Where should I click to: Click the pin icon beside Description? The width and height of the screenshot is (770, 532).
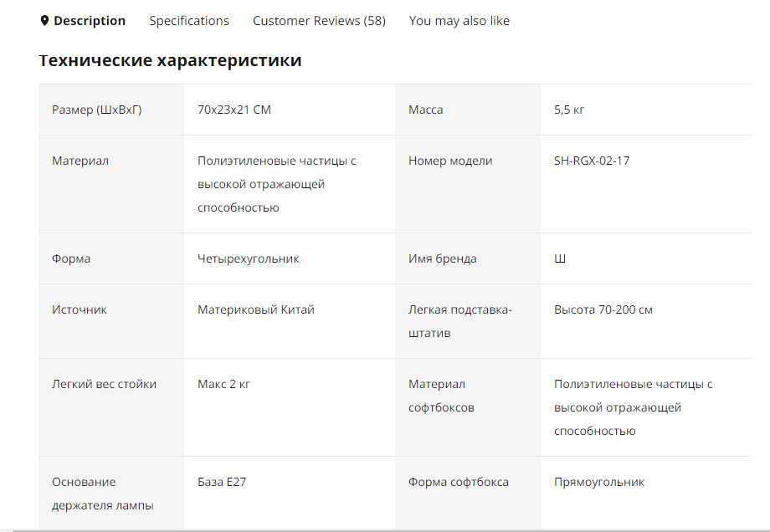pos(44,21)
